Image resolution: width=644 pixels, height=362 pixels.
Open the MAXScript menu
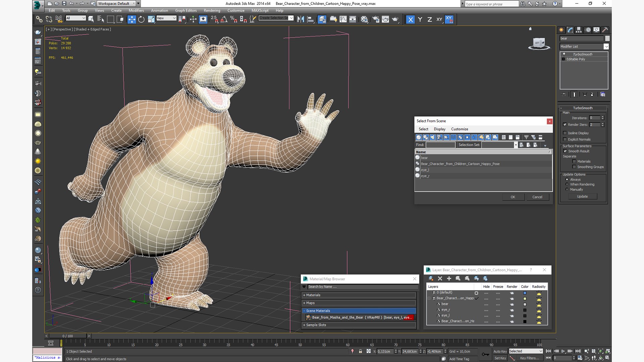tap(260, 11)
